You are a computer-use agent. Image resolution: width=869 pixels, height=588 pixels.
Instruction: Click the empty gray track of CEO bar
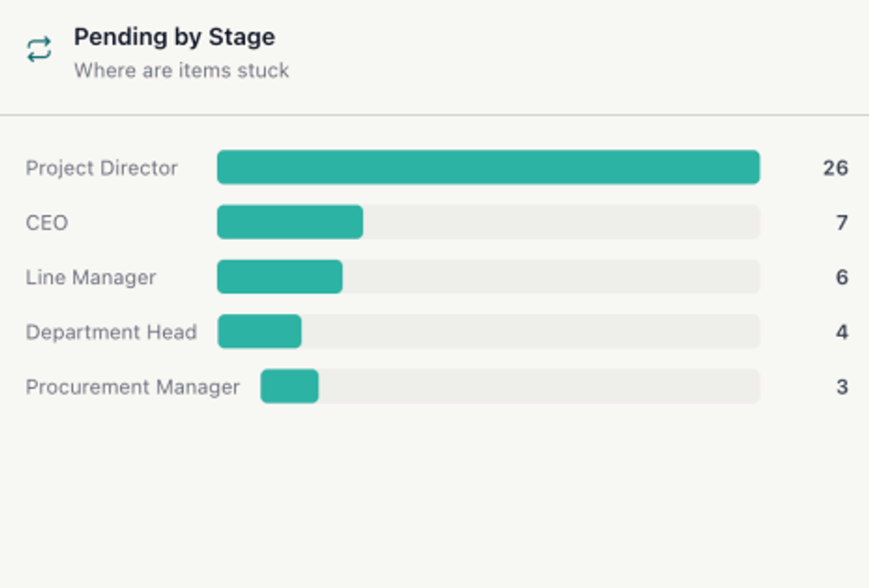click(x=561, y=222)
